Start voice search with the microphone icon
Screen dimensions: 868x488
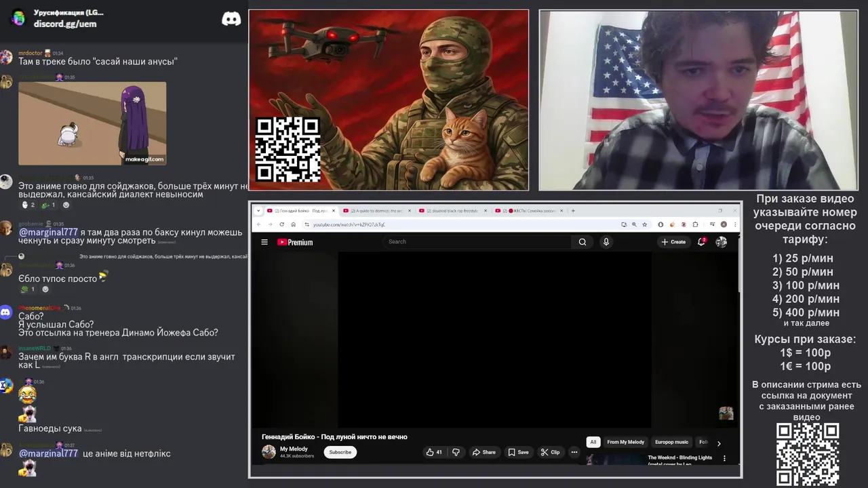[606, 242]
